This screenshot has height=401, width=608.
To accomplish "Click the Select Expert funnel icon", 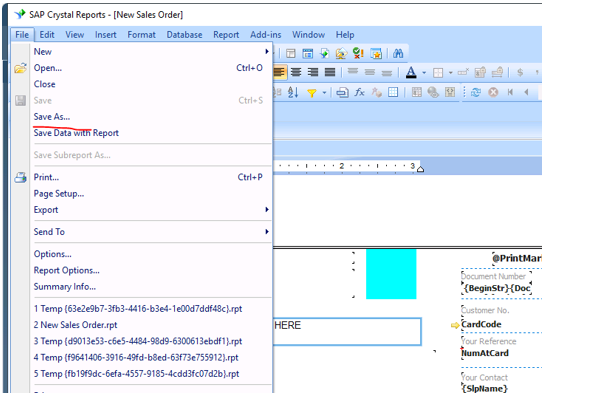I will click(312, 93).
